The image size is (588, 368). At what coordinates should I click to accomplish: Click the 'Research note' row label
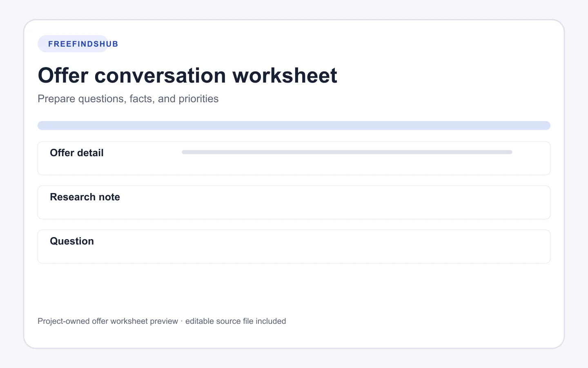[x=85, y=197]
